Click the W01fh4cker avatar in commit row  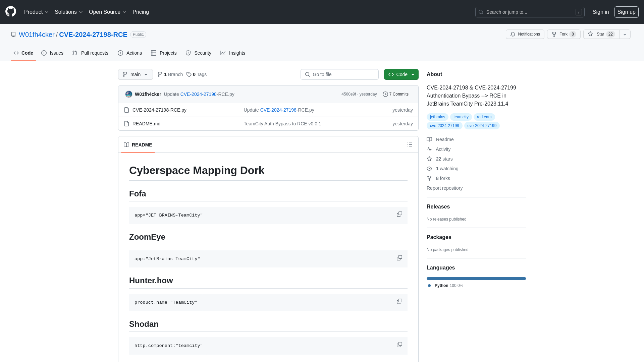[129, 94]
